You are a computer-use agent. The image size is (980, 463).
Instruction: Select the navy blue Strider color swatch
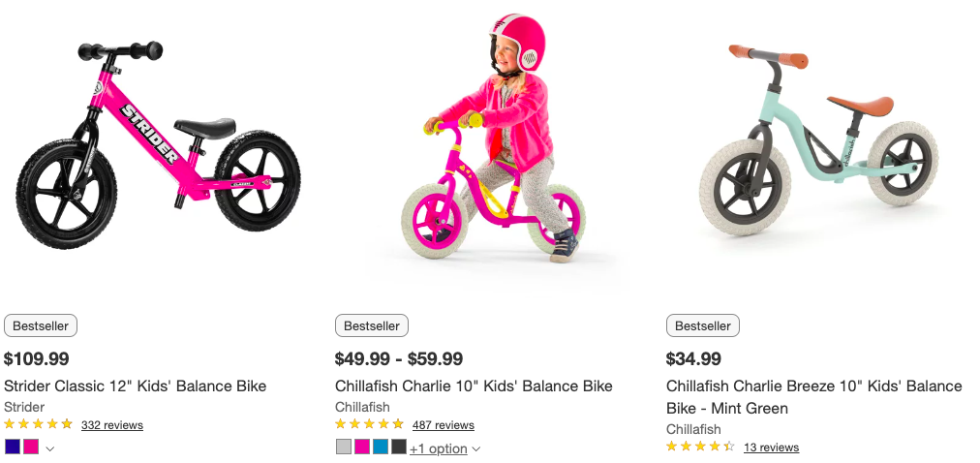[12, 447]
